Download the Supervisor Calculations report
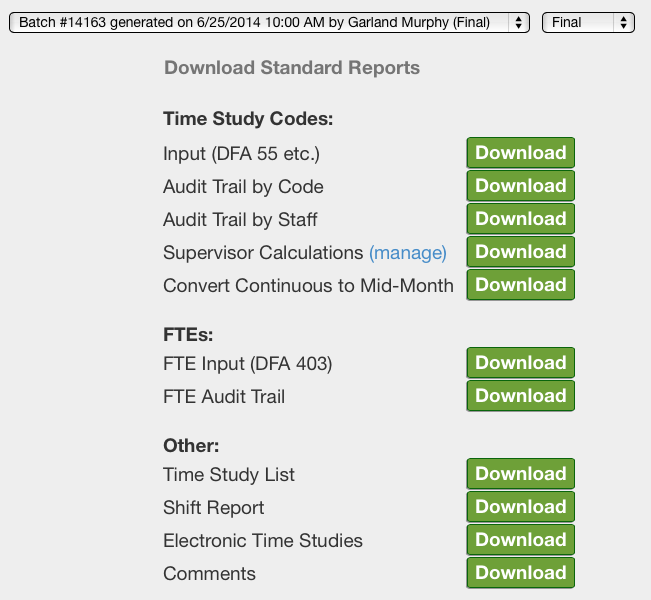651x600 pixels. [x=520, y=252]
